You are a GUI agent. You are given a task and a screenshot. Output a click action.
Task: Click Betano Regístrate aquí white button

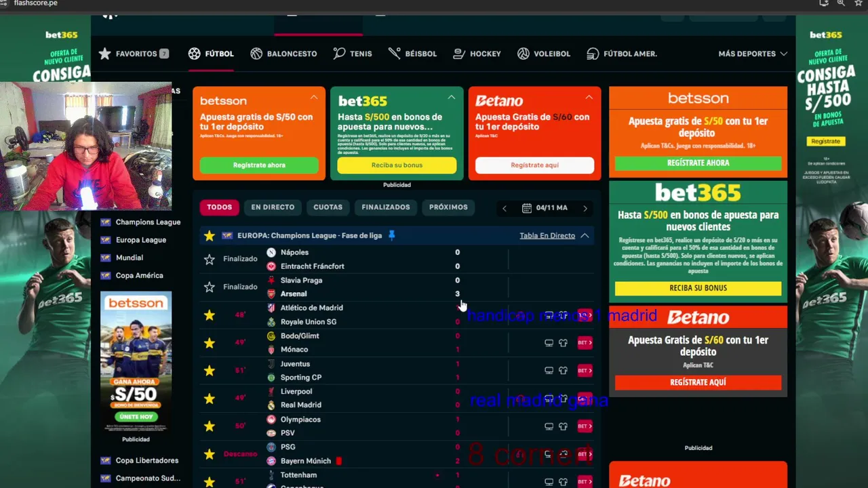[534, 165]
